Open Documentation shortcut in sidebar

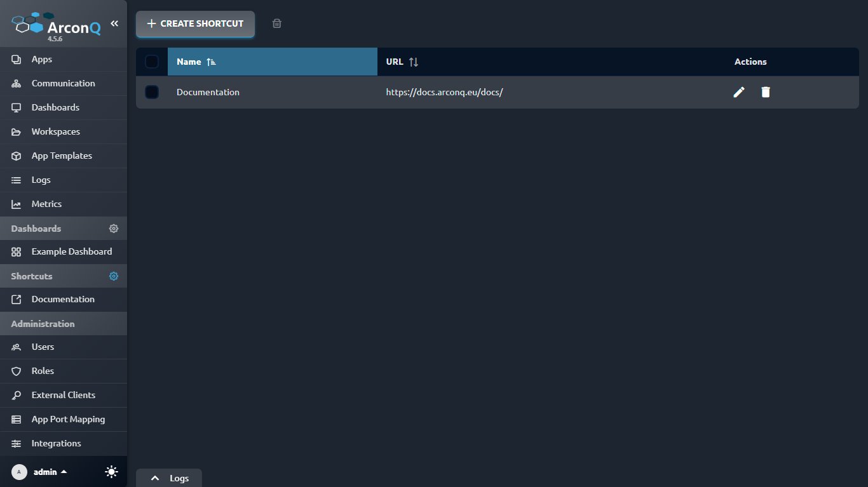[x=64, y=299]
